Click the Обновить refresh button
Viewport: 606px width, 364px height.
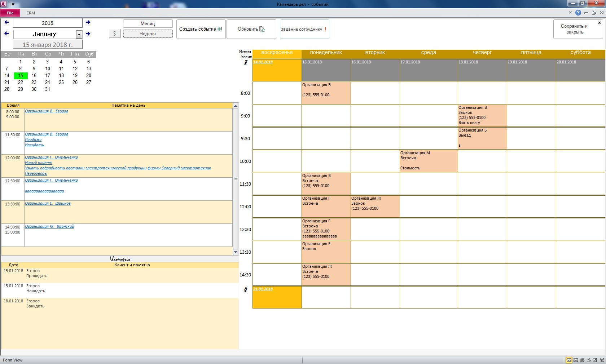251,29
